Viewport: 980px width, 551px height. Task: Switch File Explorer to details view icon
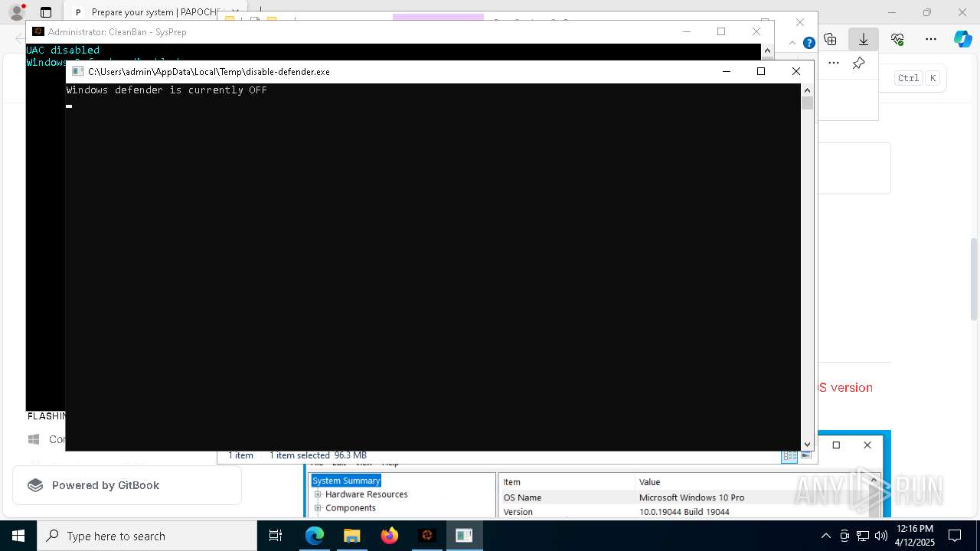click(789, 455)
